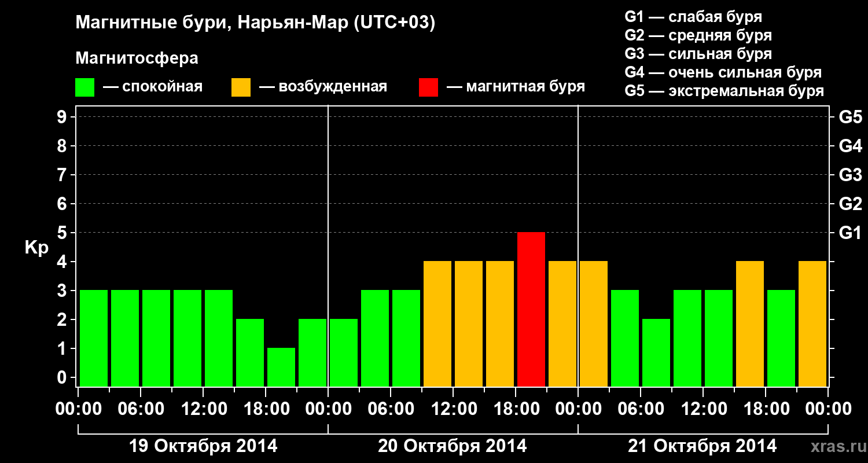Click the '— возбужденная' legend label
Viewport: 868px width, 463px height.
[x=323, y=87]
